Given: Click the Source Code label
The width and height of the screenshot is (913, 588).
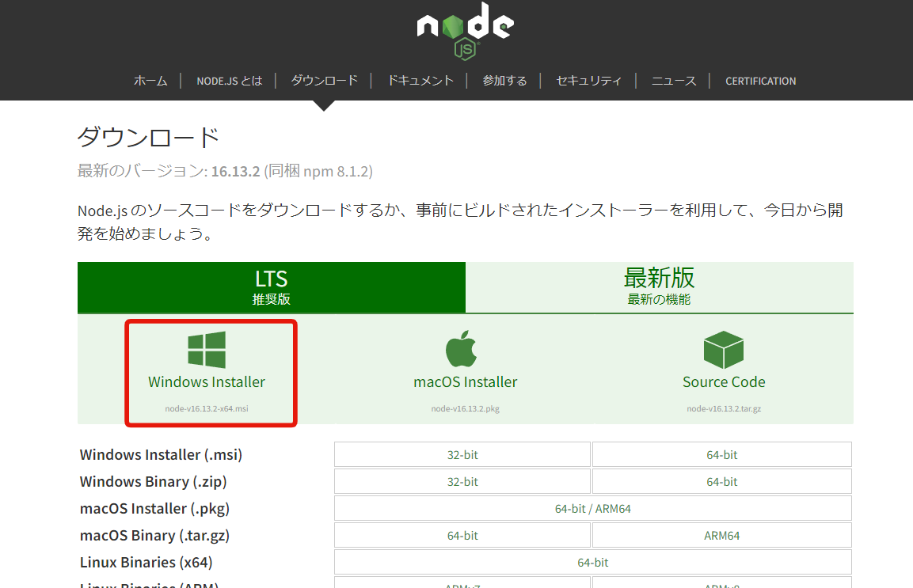Looking at the screenshot, I should pyautogui.click(x=724, y=382).
